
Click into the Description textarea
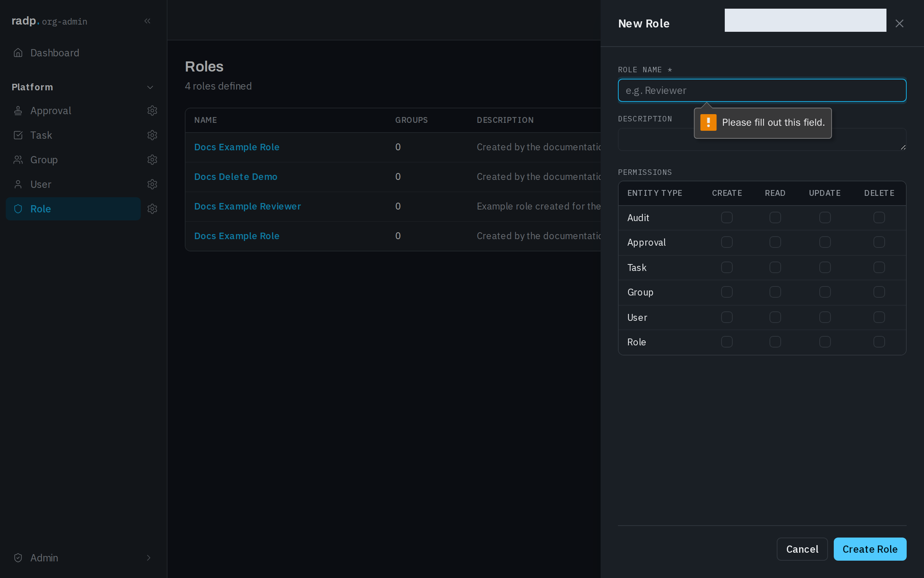762,139
